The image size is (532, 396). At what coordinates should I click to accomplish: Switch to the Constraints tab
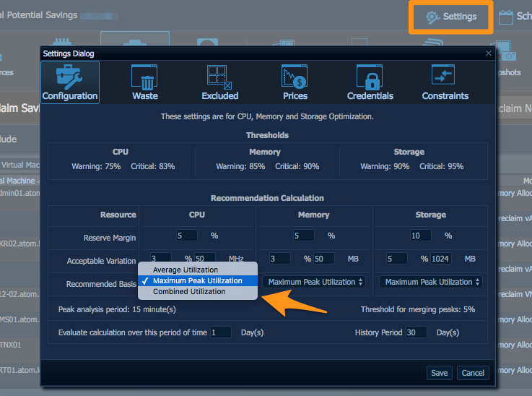(445, 82)
